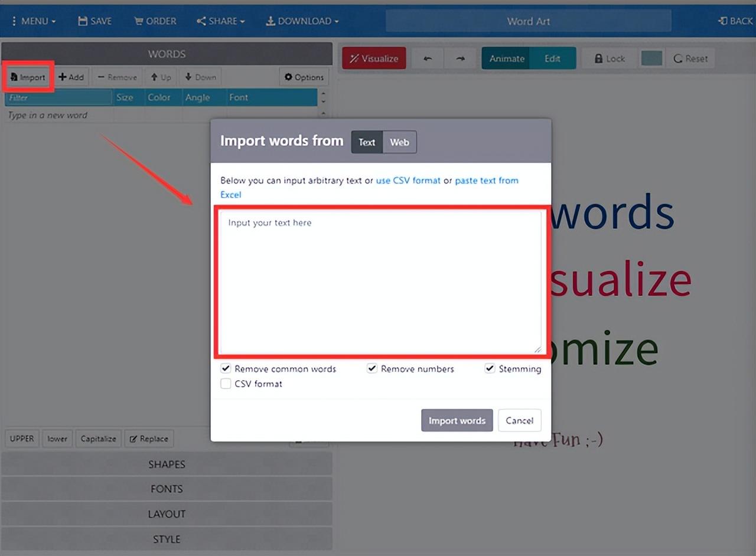Screen dimensions: 756x556
Task: Open the use CSV format link
Action: [408, 180]
